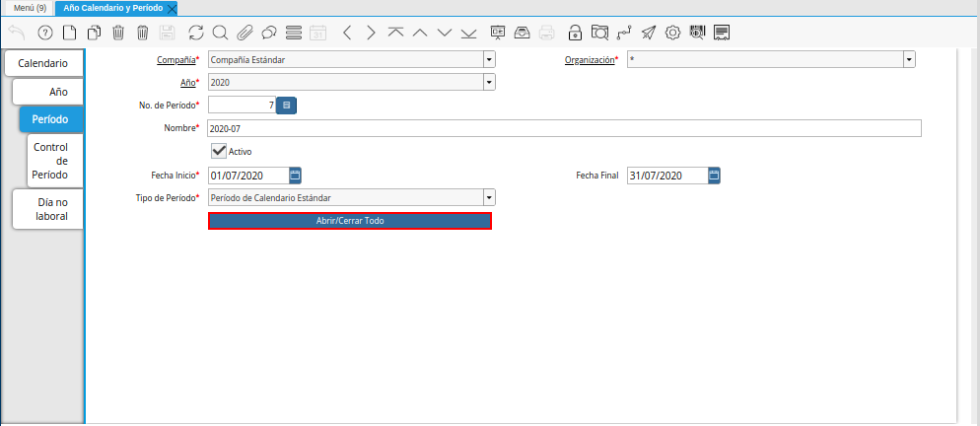Open the calculator beside No. de Período
Screen dimensions: 980x426
coord(286,106)
